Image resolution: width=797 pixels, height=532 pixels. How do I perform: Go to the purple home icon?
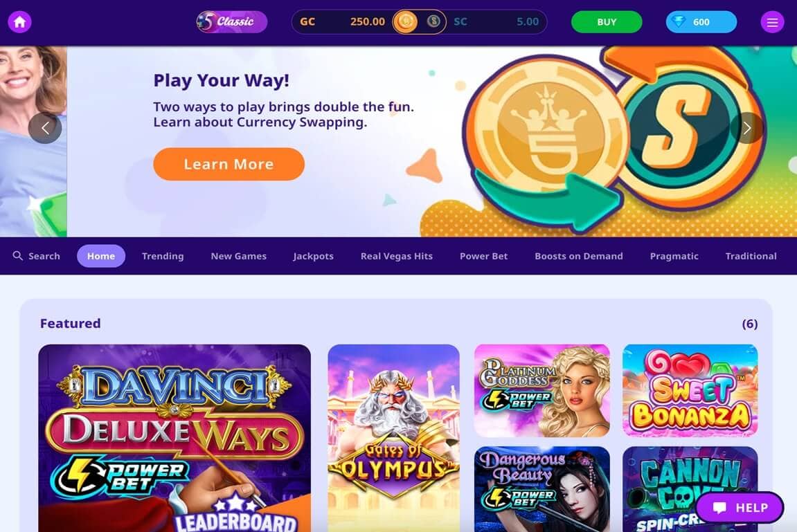20,22
